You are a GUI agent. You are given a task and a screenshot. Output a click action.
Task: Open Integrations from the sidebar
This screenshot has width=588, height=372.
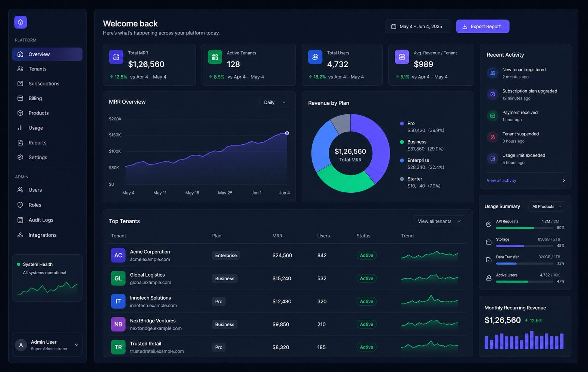coord(47,235)
